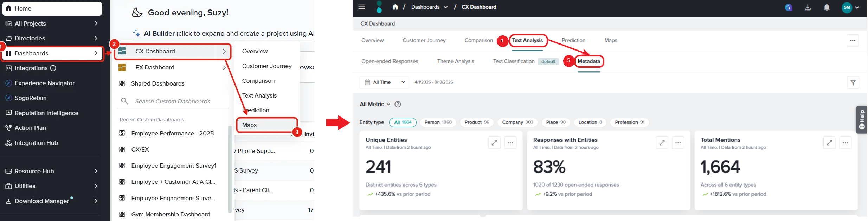Switch to the Text Analysis tab
Image resolution: width=868 pixels, height=221 pixels.
click(527, 41)
